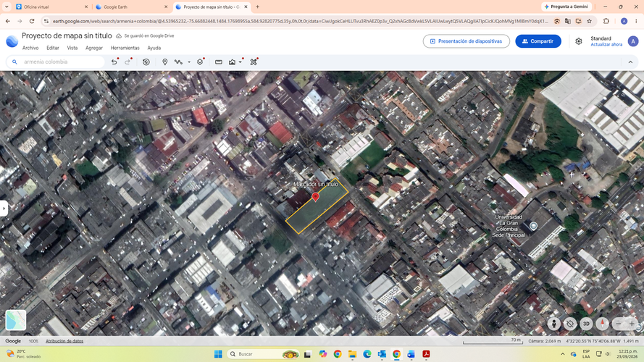Image resolution: width=644 pixels, height=362 pixels.
Task: Activate Street View pegman
Action: tap(553, 324)
